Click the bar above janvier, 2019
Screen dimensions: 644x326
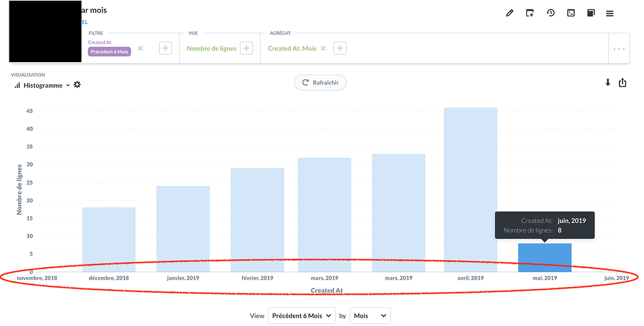[x=183, y=229]
